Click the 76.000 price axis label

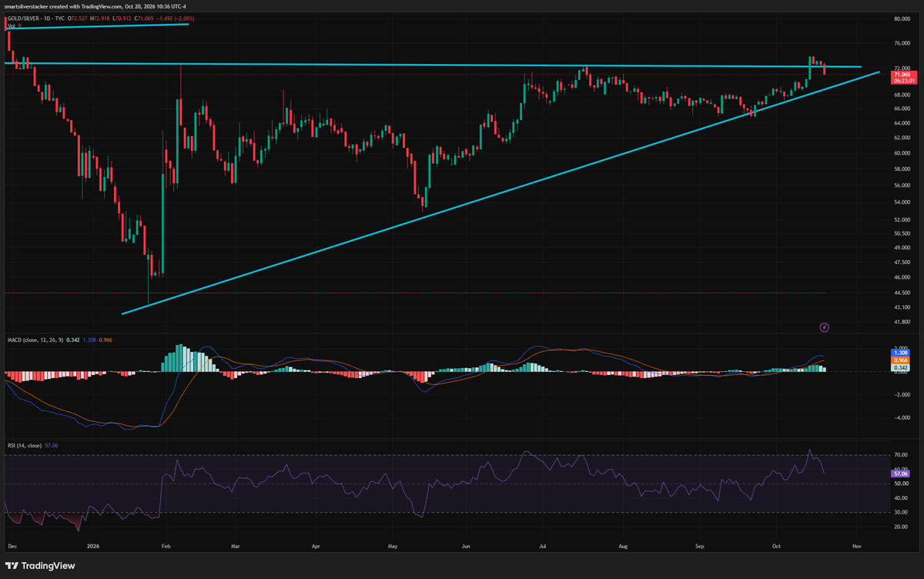pos(902,43)
